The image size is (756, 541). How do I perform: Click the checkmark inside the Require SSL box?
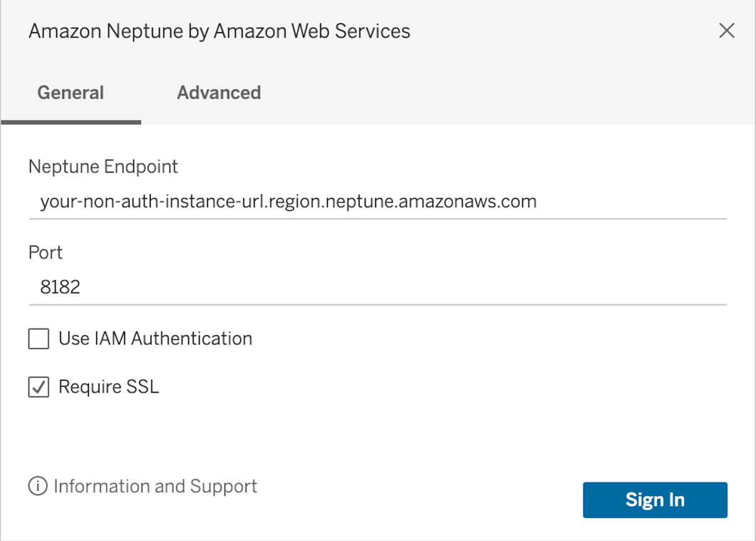(x=38, y=387)
